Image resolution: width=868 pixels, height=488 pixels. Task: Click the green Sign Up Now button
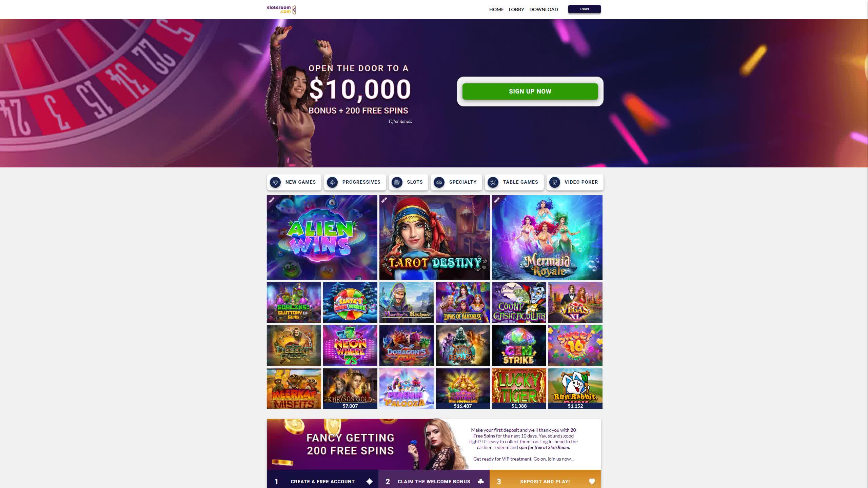coord(530,91)
